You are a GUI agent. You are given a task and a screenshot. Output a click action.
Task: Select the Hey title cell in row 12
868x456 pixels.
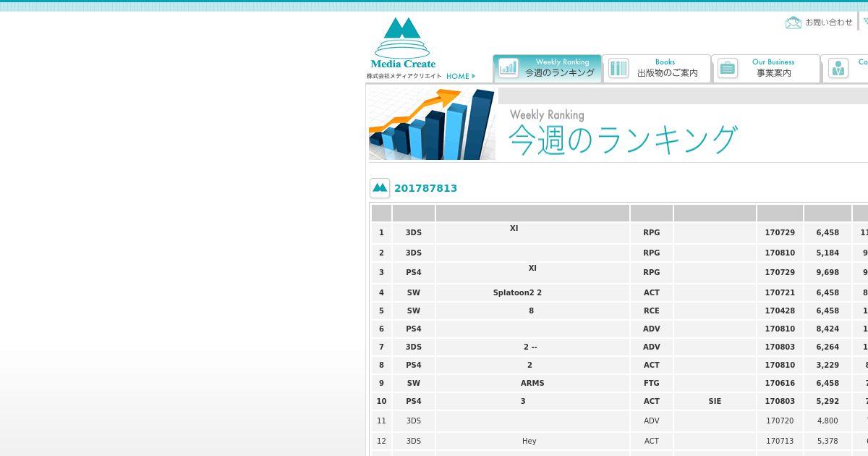532,441
